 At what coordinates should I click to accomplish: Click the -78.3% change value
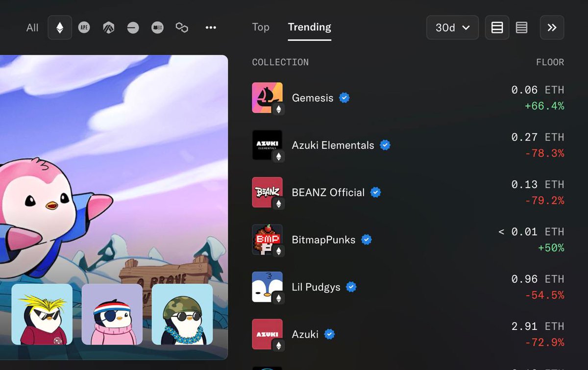pyautogui.click(x=544, y=153)
